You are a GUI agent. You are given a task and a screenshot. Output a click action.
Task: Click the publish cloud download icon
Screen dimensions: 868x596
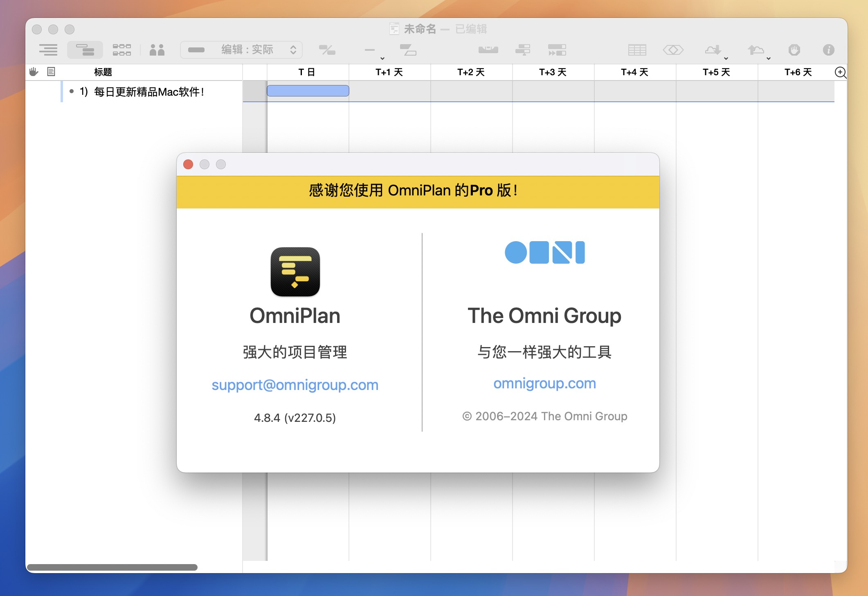tap(713, 50)
